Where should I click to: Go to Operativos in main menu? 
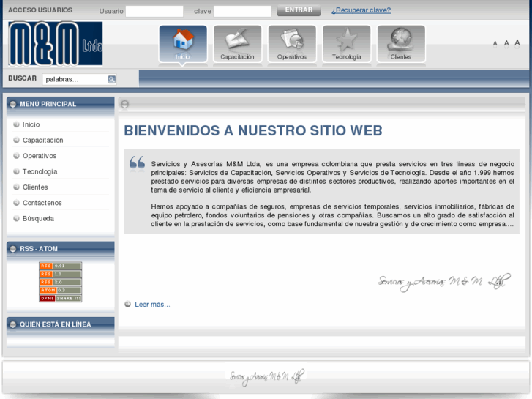[x=40, y=156]
